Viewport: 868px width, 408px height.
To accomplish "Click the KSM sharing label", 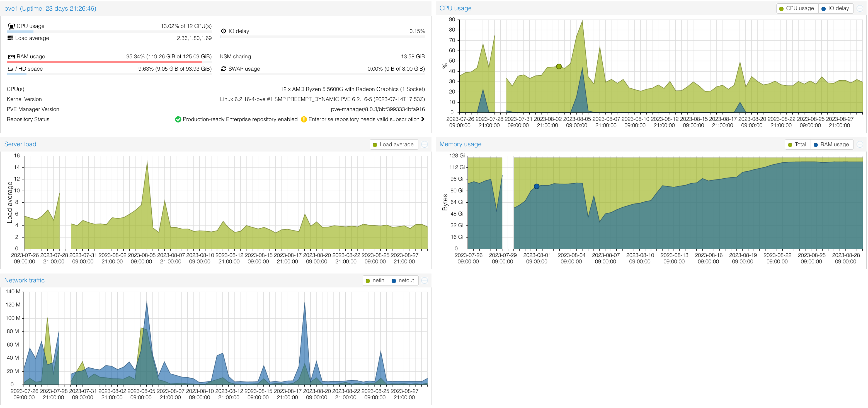I will [x=236, y=56].
